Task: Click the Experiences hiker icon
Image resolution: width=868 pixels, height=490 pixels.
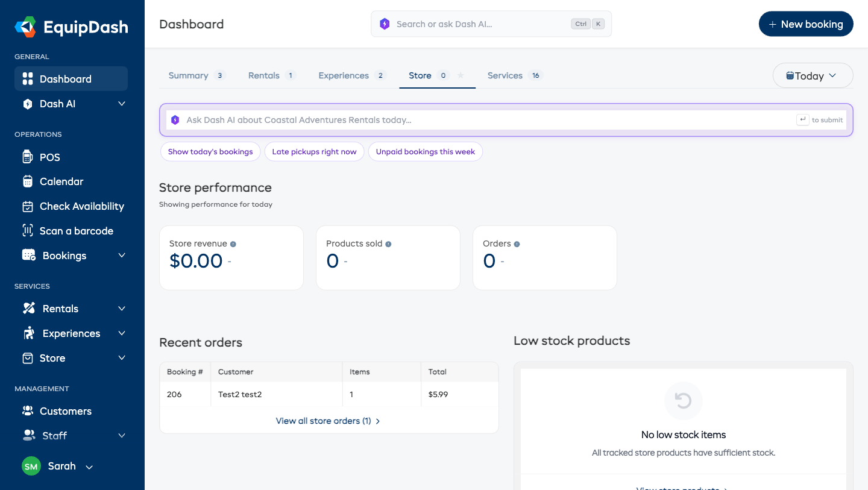Action: click(x=28, y=333)
